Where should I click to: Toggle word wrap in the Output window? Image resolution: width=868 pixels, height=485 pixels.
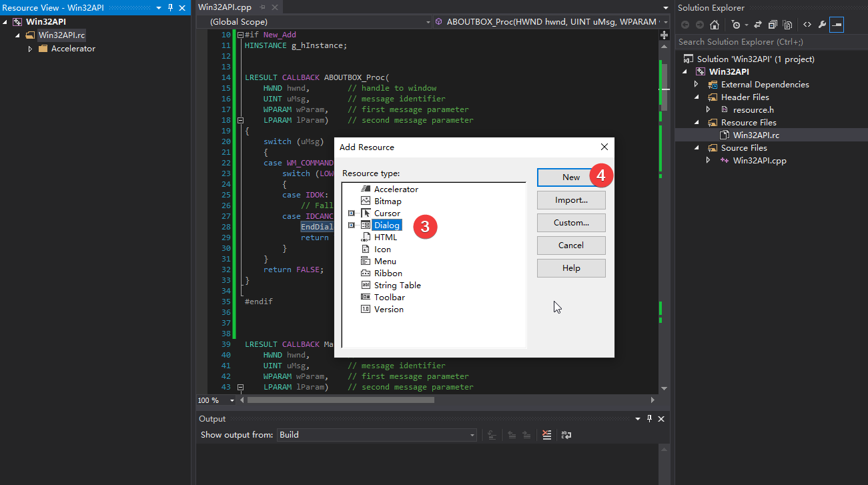pyautogui.click(x=566, y=434)
